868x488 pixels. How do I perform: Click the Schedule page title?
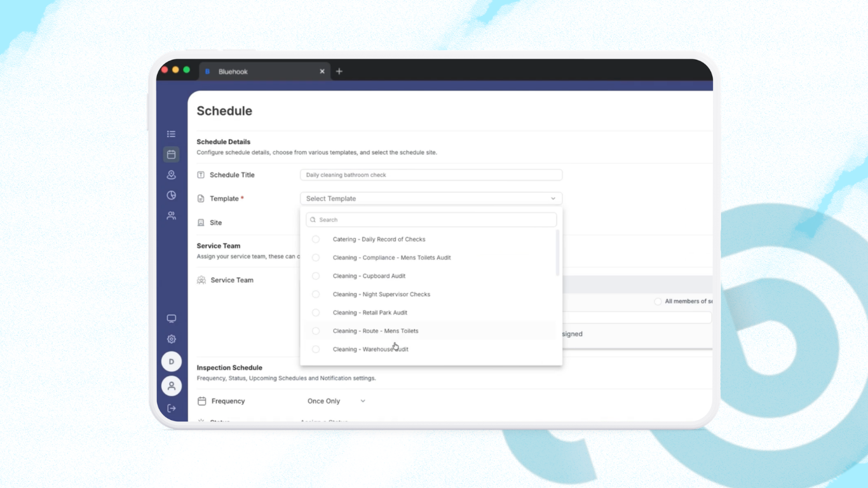pos(224,111)
